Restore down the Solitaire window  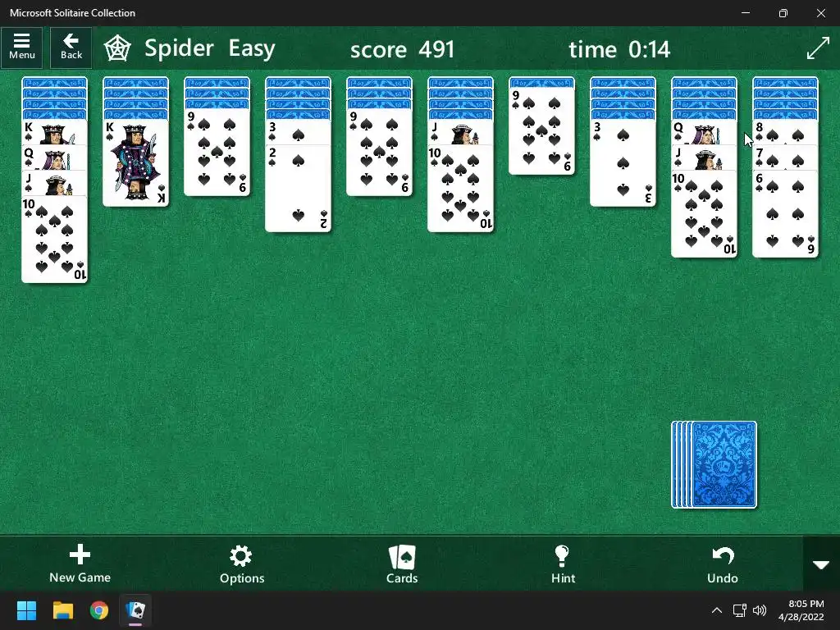[x=783, y=13]
